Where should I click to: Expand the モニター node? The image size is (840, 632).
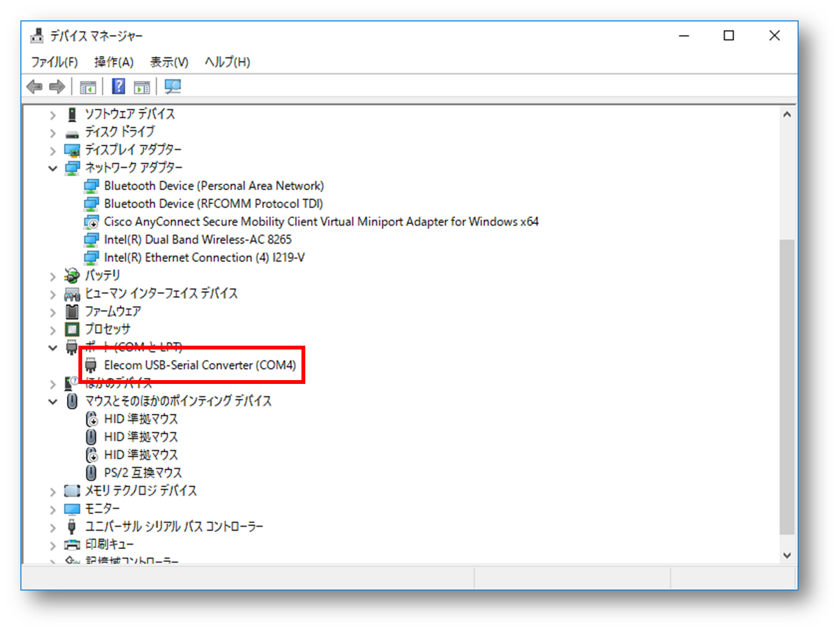coord(53,509)
